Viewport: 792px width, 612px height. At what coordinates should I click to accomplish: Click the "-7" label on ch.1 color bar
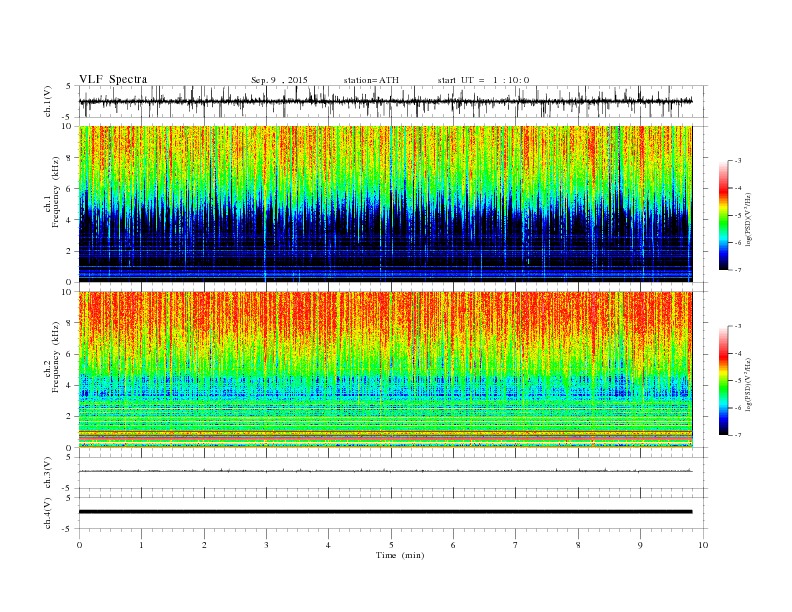738,270
